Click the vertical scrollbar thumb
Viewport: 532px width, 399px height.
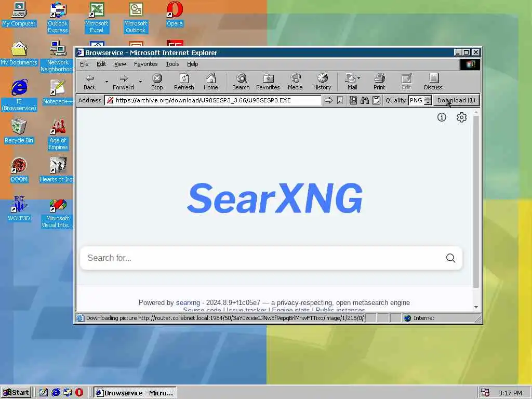click(x=476, y=202)
